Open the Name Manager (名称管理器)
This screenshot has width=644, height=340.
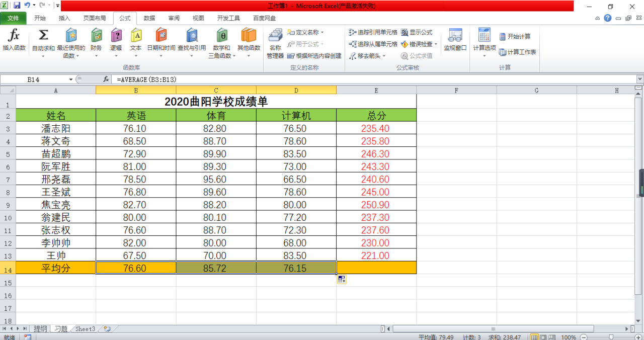[x=275, y=43]
